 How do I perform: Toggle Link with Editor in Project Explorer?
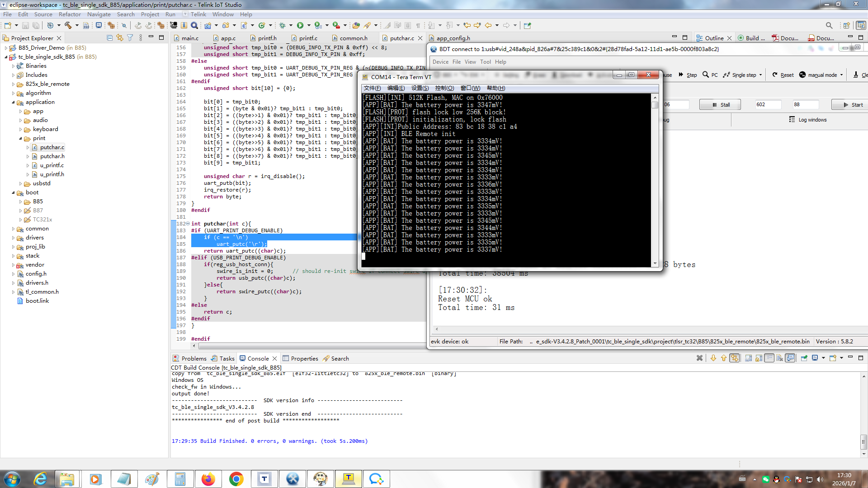coord(120,38)
